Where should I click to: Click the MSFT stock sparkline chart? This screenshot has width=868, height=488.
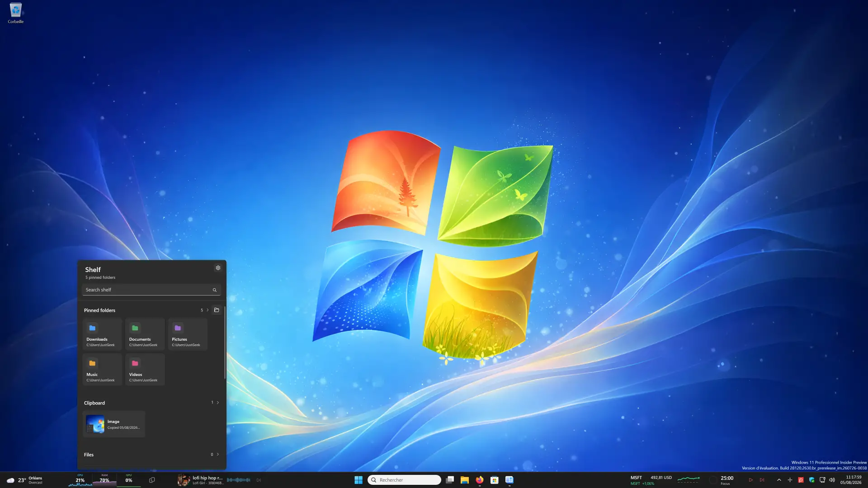[688, 479]
